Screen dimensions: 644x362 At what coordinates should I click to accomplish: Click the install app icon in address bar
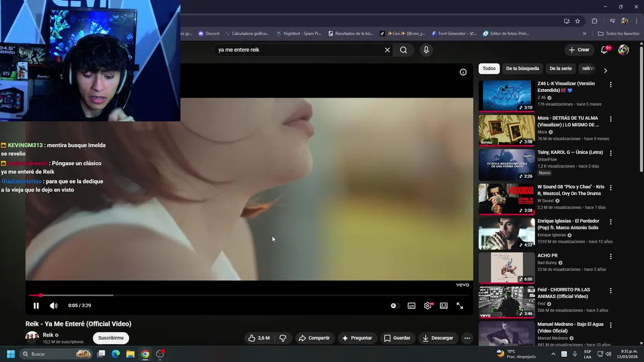[x=567, y=21]
